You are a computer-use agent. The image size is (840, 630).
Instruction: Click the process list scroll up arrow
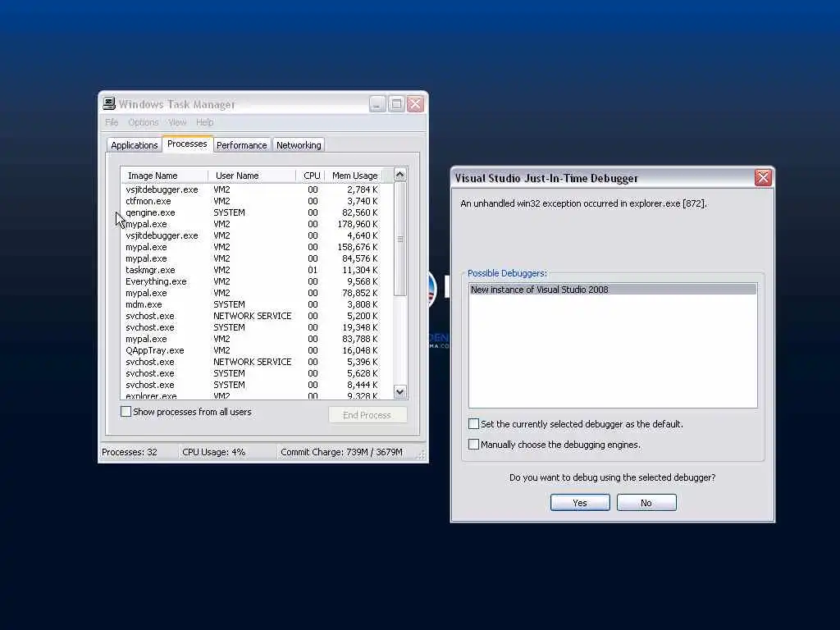pos(399,175)
